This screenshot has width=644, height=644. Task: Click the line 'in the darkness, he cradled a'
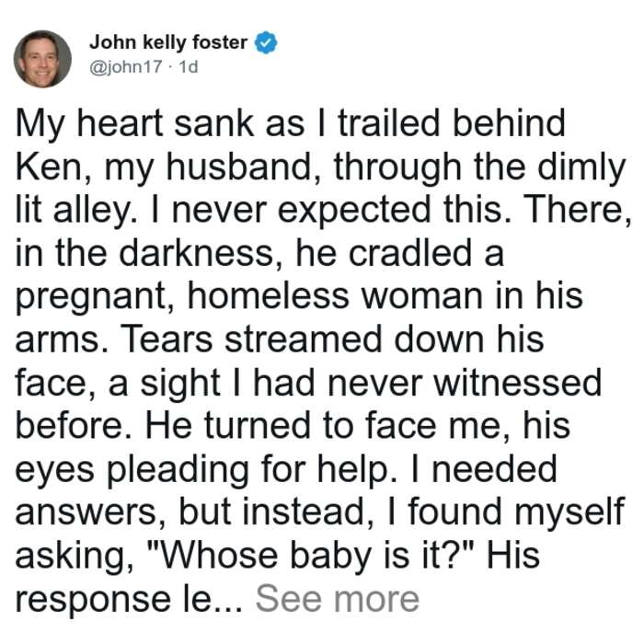[x=259, y=253]
